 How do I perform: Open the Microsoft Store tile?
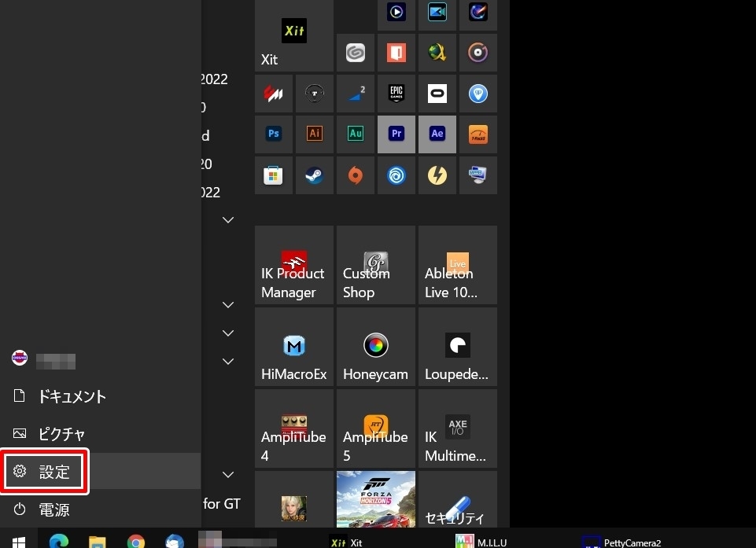[274, 175]
